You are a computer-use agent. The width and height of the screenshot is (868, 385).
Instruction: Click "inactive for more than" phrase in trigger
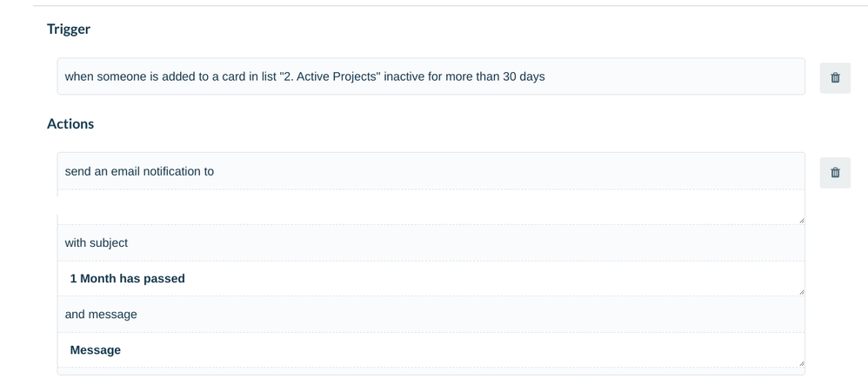pyautogui.click(x=442, y=76)
